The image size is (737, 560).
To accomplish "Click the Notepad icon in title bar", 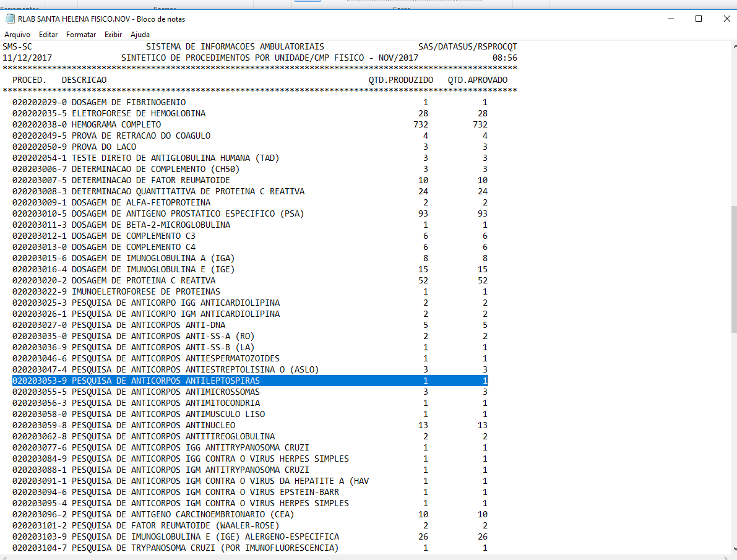I will point(10,19).
